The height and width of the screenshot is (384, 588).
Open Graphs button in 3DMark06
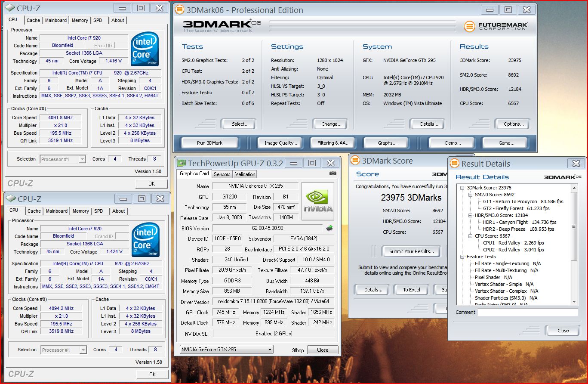click(387, 143)
